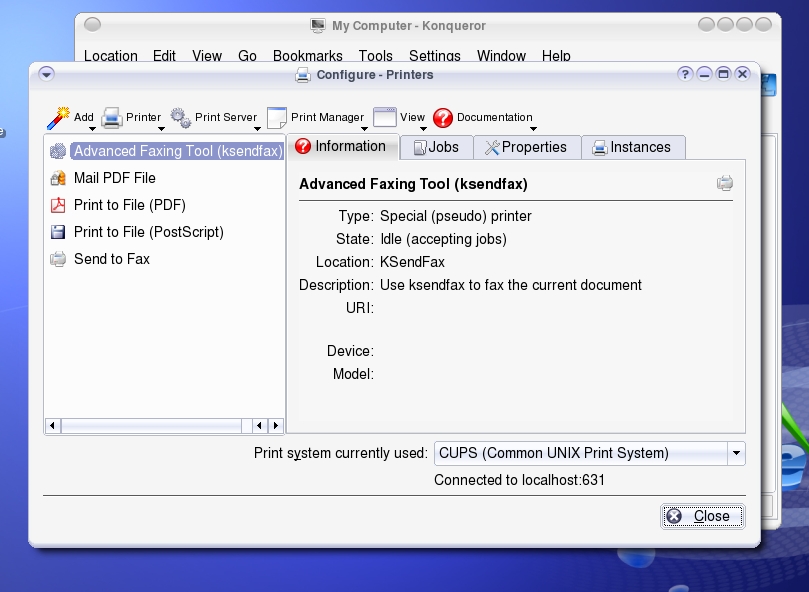Open the Printer toolbar icon
809x592 pixels.
[112, 118]
